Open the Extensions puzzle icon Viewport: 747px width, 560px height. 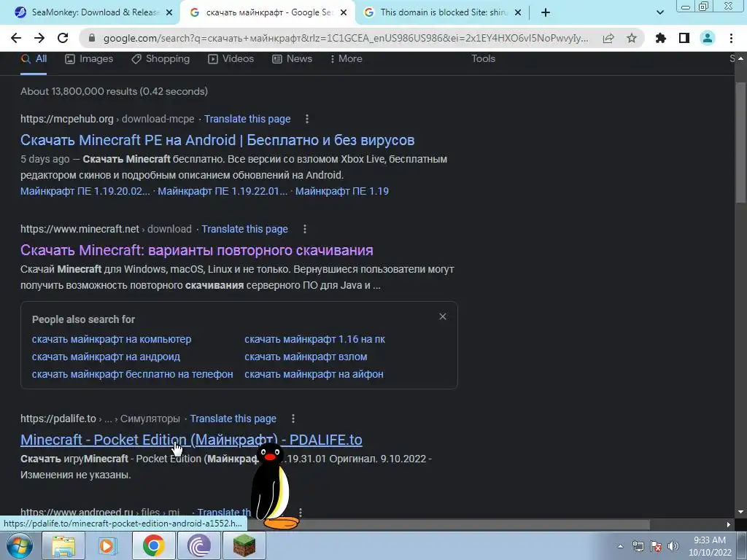661,38
